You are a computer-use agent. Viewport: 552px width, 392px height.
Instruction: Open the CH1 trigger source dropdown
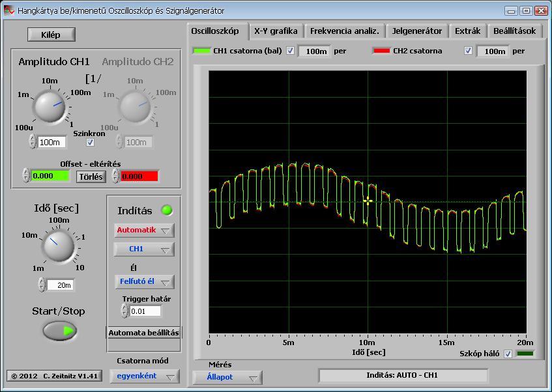point(144,249)
